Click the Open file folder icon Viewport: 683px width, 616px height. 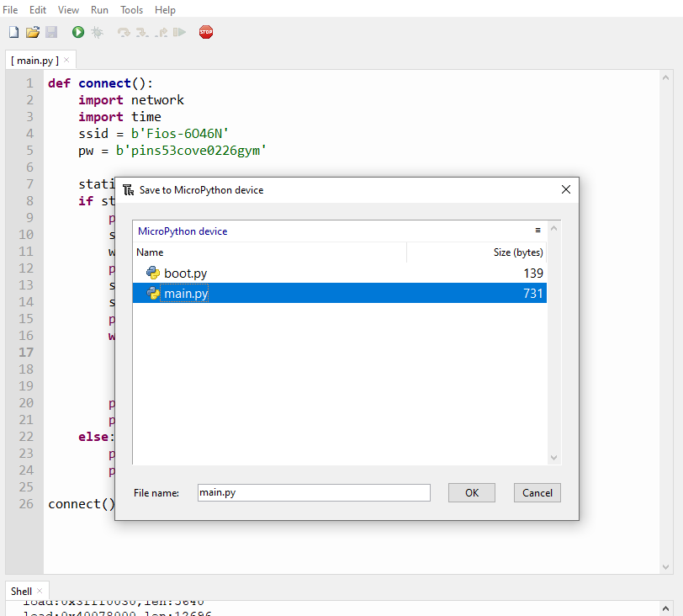pyautogui.click(x=33, y=32)
